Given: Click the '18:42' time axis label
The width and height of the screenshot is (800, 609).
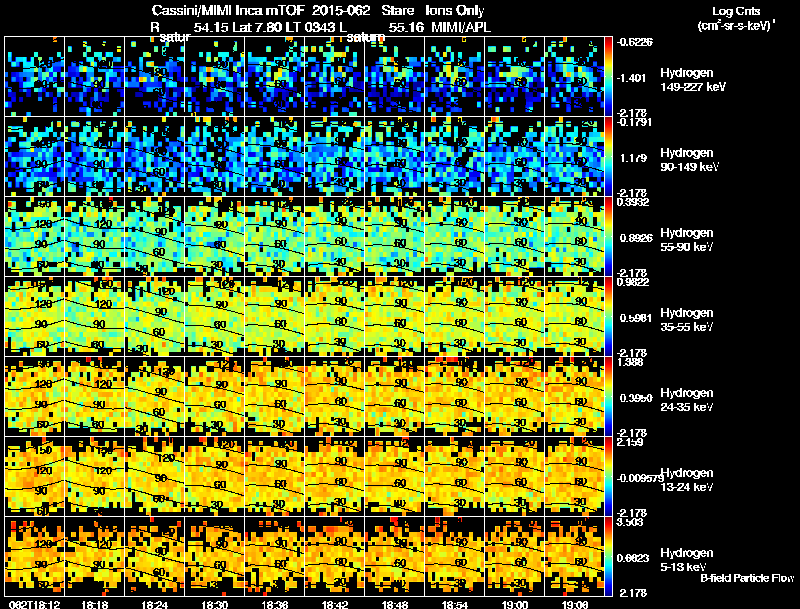Looking at the screenshot, I should [335, 604].
